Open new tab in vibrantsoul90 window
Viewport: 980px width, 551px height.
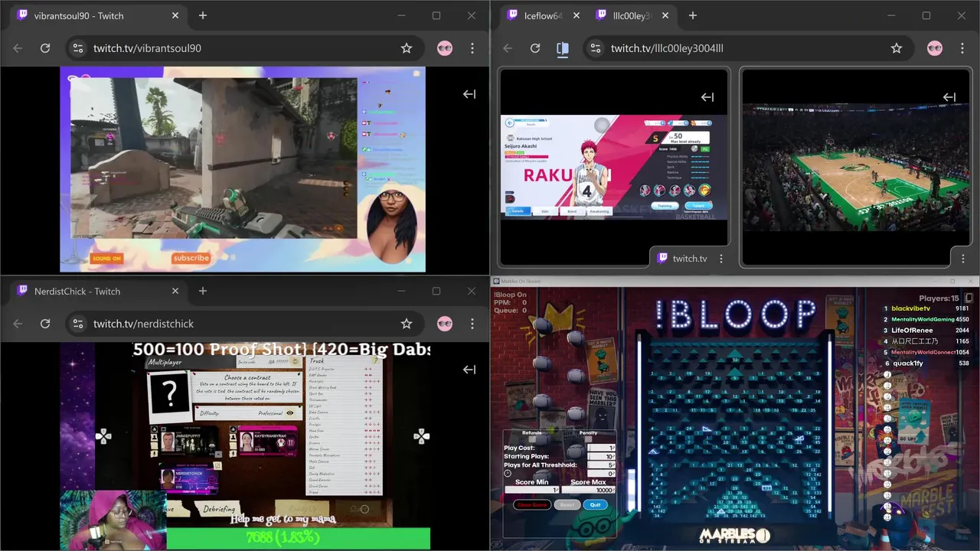(x=203, y=15)
